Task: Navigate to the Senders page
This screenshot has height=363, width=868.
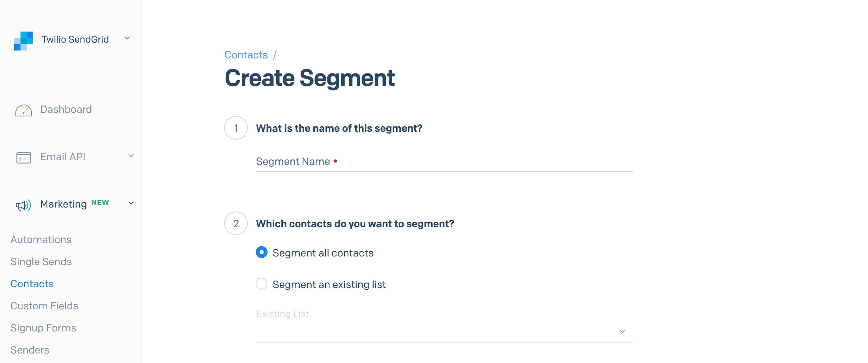Action: [30, 350]
